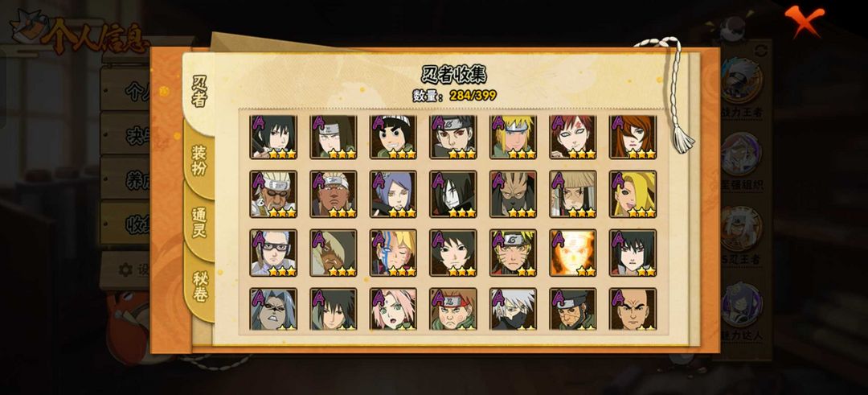The width and height of the screenshot is (868, 395).
Task: Select pink-haired Sakura ninja portrait
Action: [393, 309]
